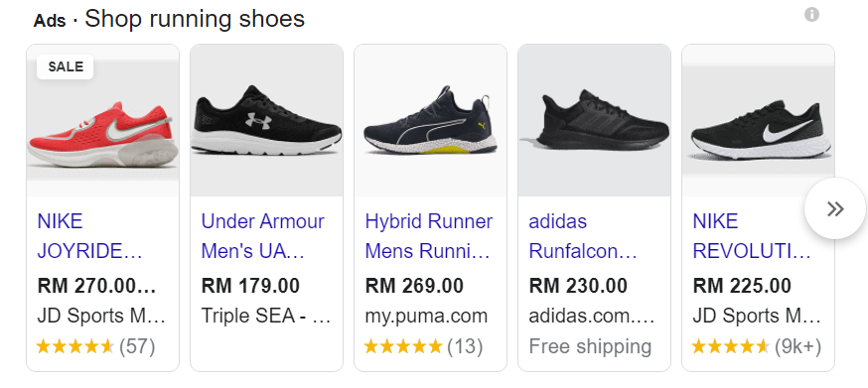
Task: Open NIKE REVOLUTION product link
Action: coord(752,236)
